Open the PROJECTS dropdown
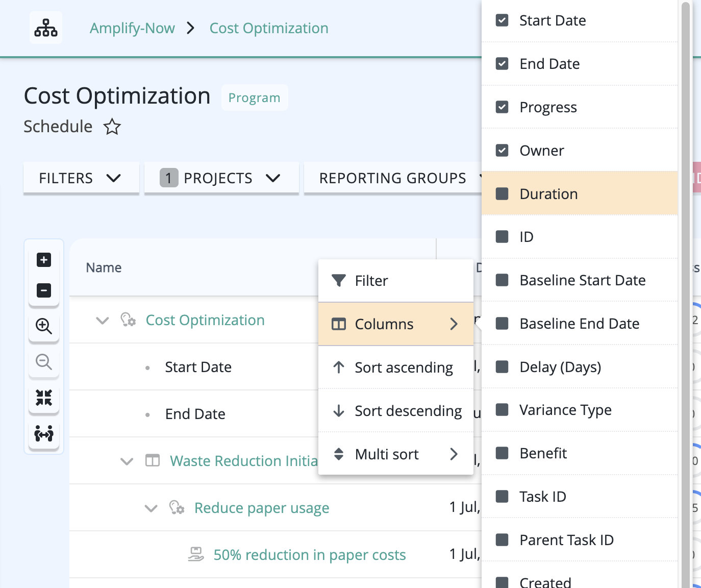701x588 pixels. (x=221, y=178)
